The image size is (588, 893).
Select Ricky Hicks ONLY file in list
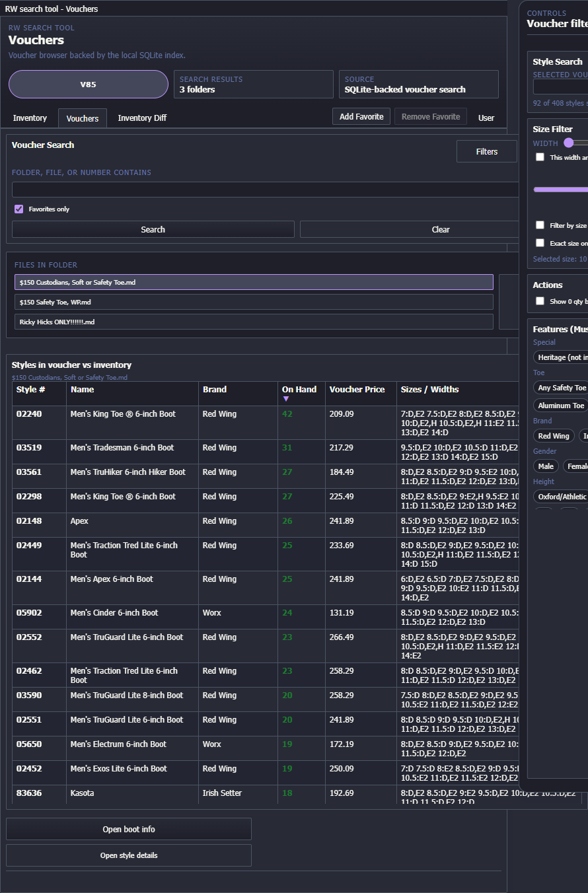coord(254,322)
